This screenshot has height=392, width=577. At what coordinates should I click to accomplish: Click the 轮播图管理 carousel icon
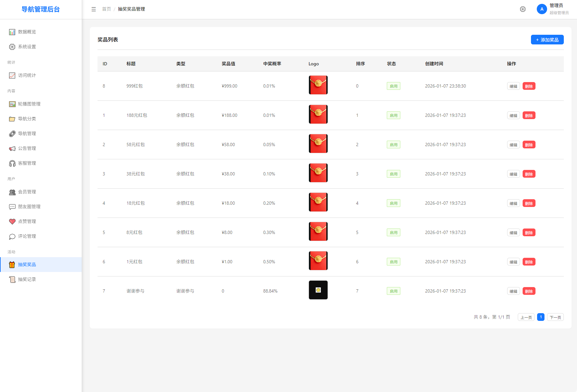tap(12, 104)
